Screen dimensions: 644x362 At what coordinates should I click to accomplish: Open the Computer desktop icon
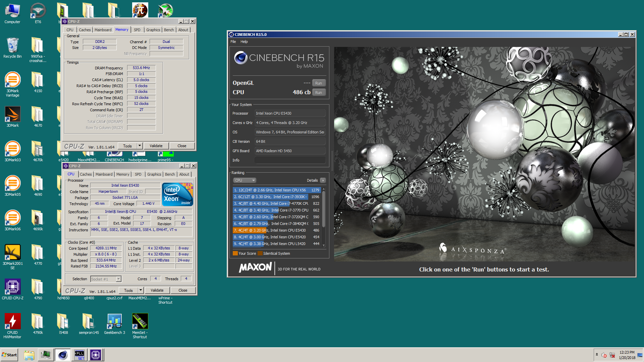click(12, 13)
